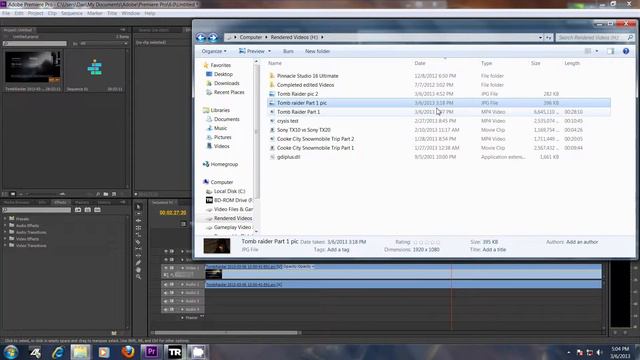
Task: Toggle the speaker output of track Audio 1
Action: tap(167, 284)
